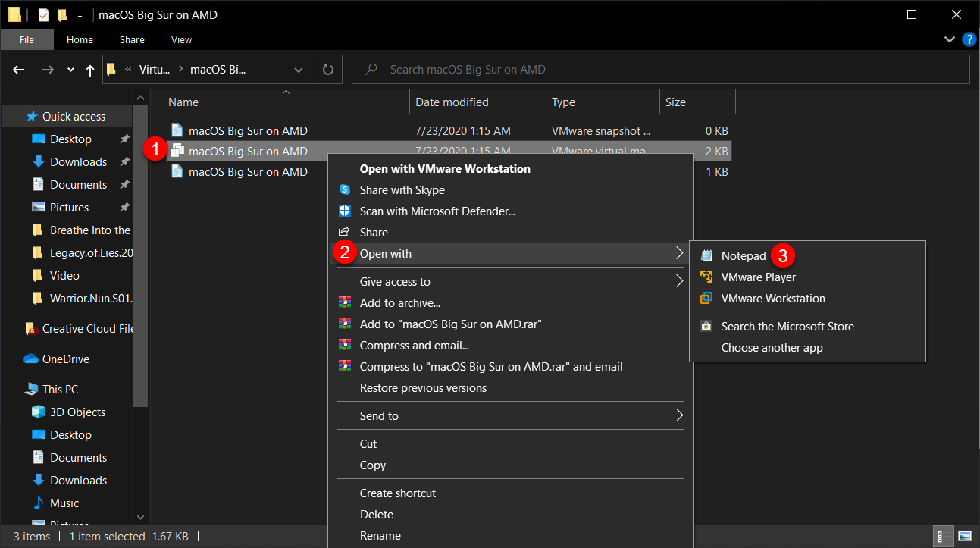Choose Scan with Microsoft Defender

(510, 211)
